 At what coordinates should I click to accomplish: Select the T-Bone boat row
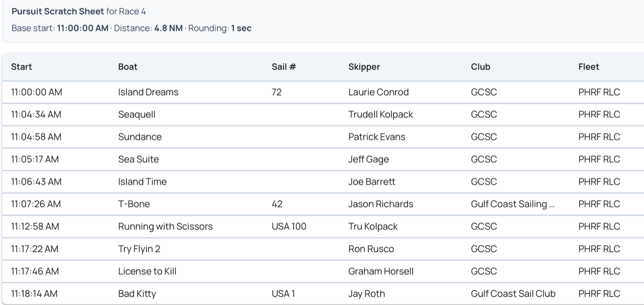[323, 204]
